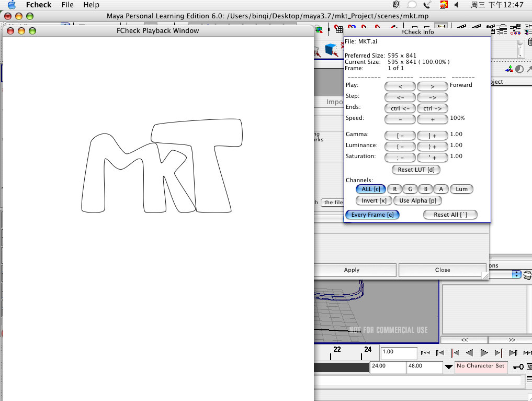Show the A alpha channel
The width and height of the screenshot is (532, 401).
[x=441, y=189]
